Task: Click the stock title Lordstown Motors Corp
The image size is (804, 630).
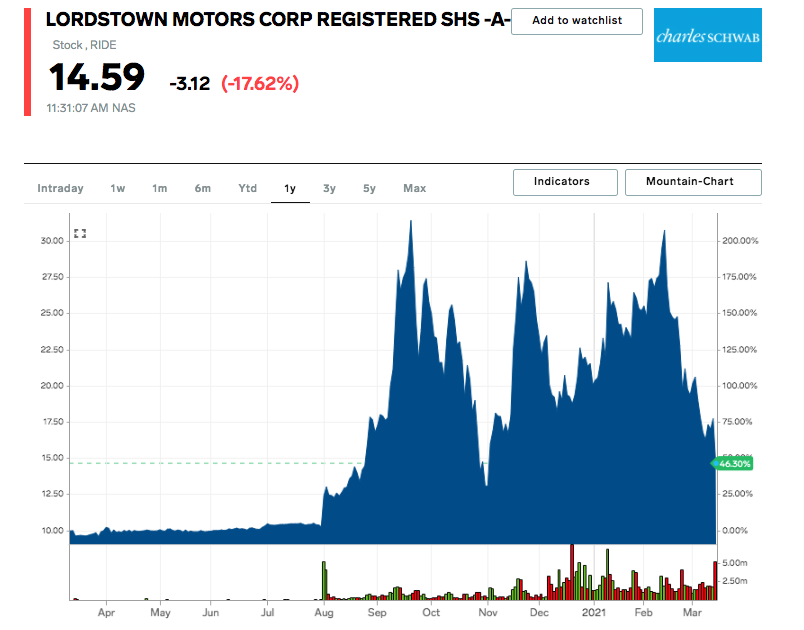Action: tap(277, 19)
